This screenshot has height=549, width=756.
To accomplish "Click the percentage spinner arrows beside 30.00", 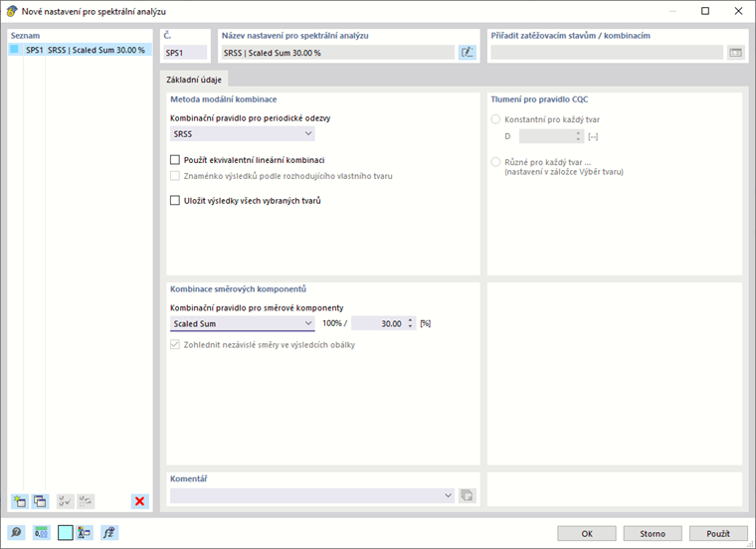I will tap(410, 323).
